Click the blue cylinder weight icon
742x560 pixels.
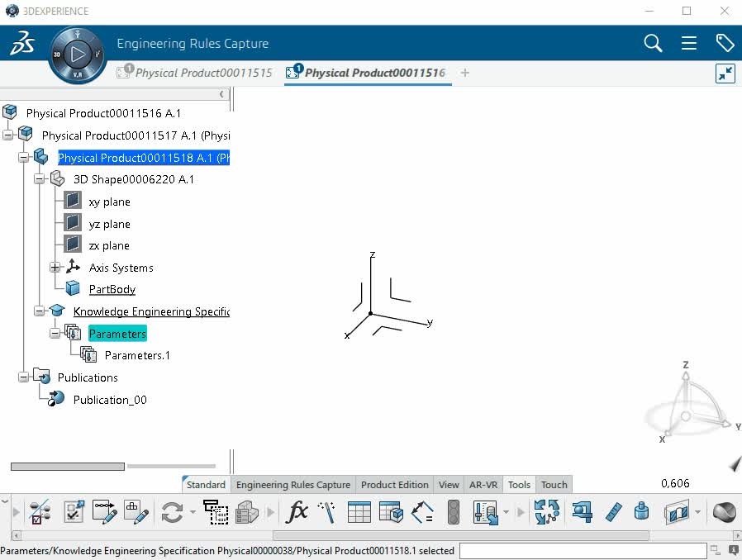pyautogui.click(x=641, y=512)
